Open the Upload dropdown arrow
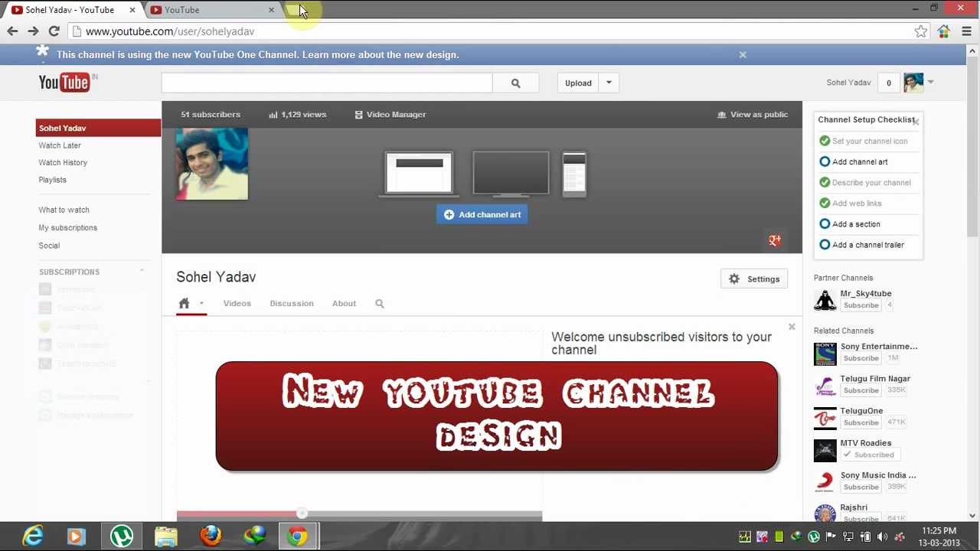The width and height of the screenshot is (980, 551). (x=609, y=82)
